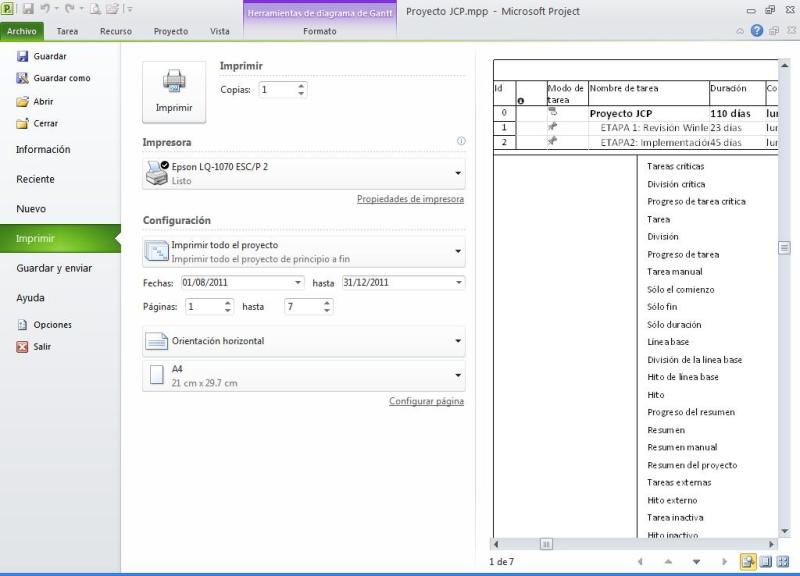The width and height of the screenshot is (800, 576).
Task: Increase the Copias count with up arrow
Action: tap(302, 85)
